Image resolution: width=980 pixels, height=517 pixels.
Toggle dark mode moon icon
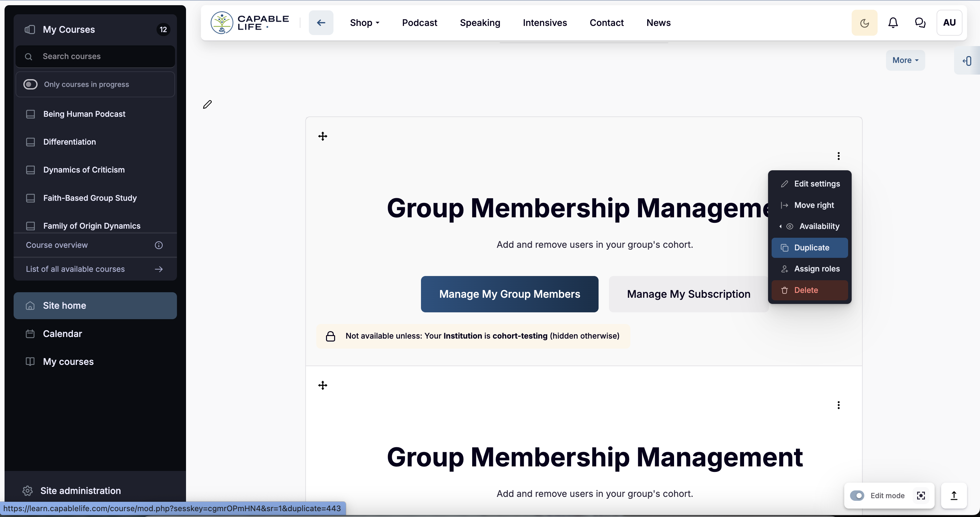coord(864,23)
